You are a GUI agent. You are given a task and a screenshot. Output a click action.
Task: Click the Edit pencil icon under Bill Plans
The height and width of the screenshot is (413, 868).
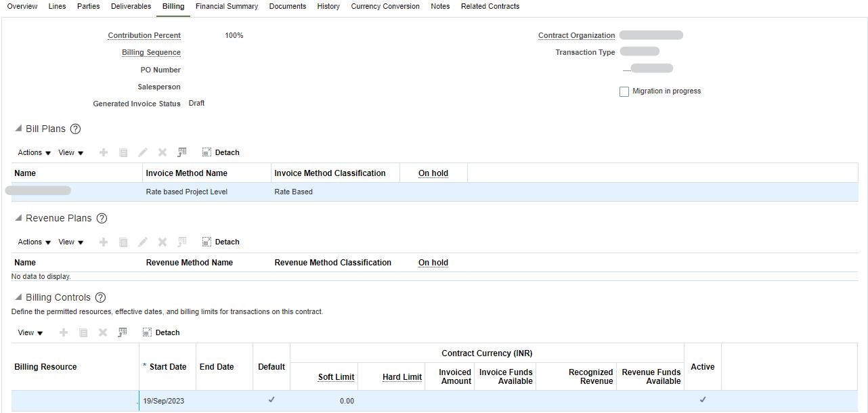pos(143,152)
